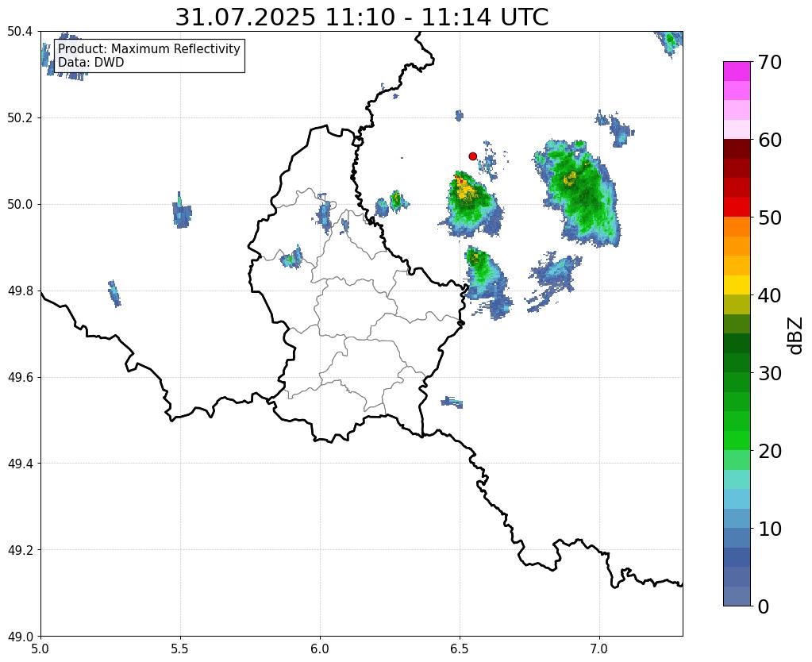Click the colorbar tick label 30

770,373
